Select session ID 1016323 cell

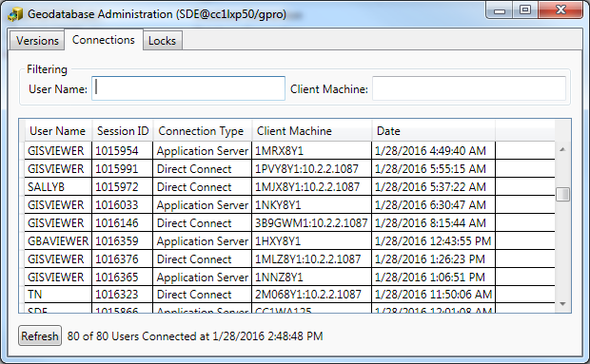123,294
